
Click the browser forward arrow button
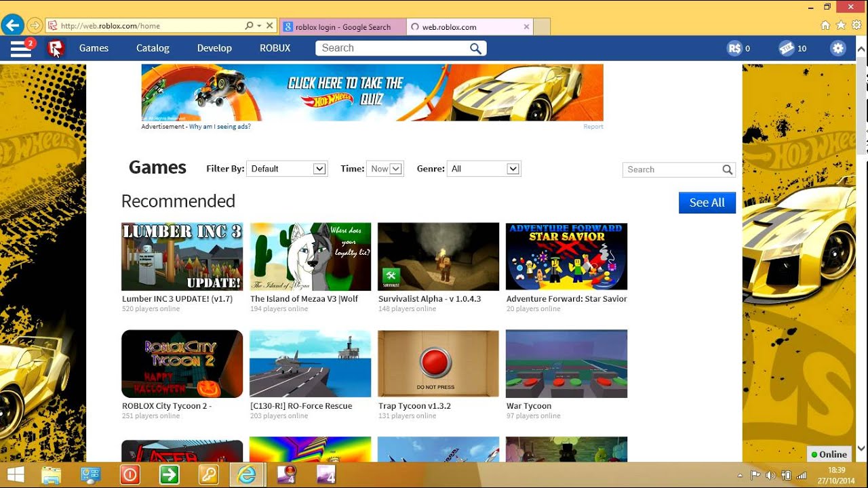[35, 26]
